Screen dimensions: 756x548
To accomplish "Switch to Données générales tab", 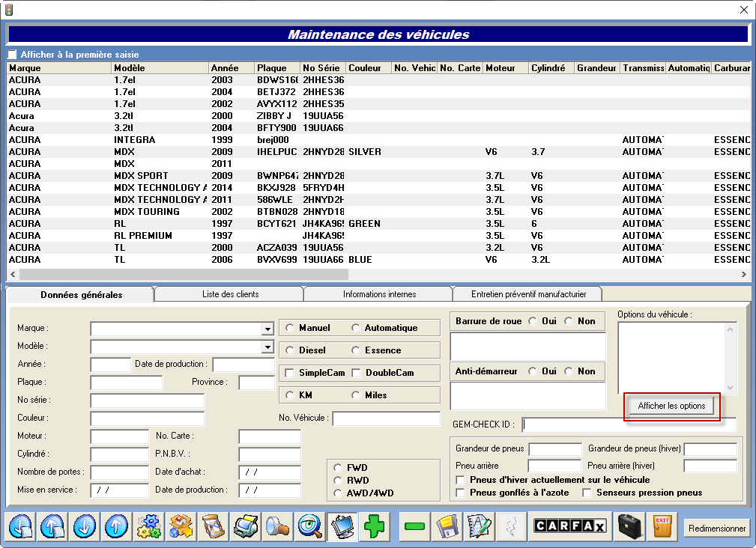I will coord(81,295).
